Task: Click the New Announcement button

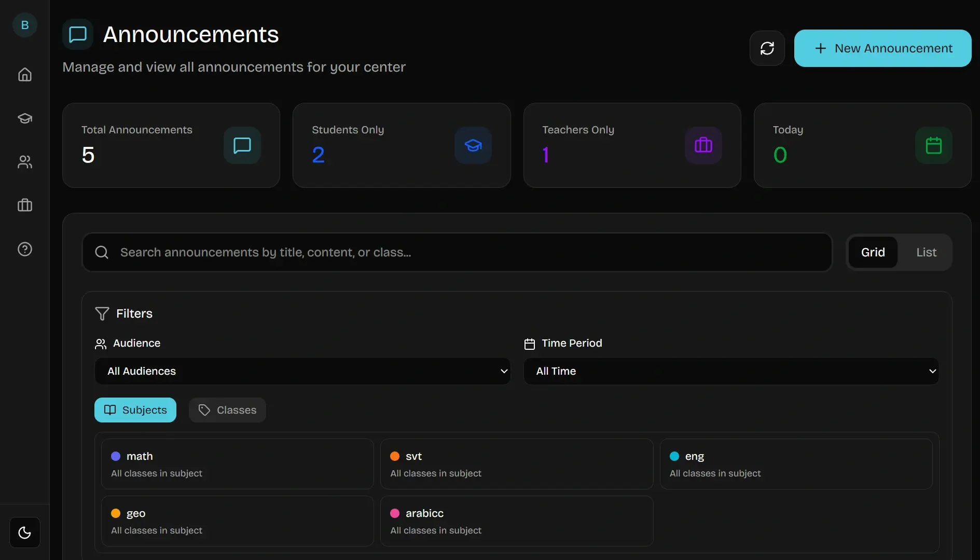Action: [x=882, y=48]
